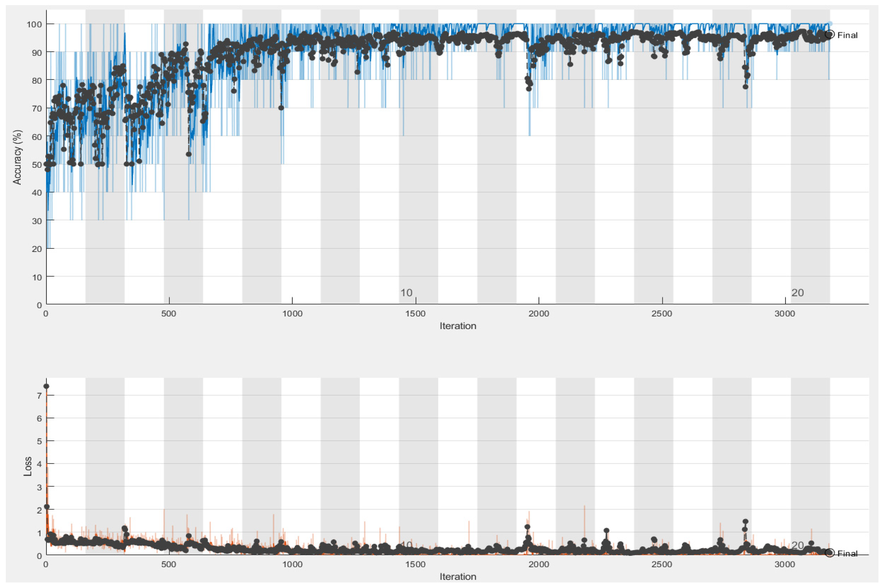Click the initial loss data point above 7
884x588 pixels.
pyautogui.click(x=46, y=386)
